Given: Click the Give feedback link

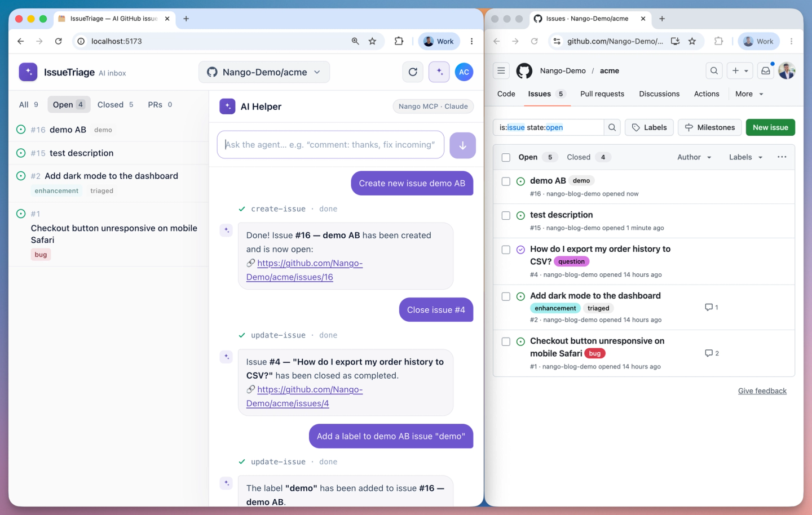Looking at the screenshot, I should 762,391.
